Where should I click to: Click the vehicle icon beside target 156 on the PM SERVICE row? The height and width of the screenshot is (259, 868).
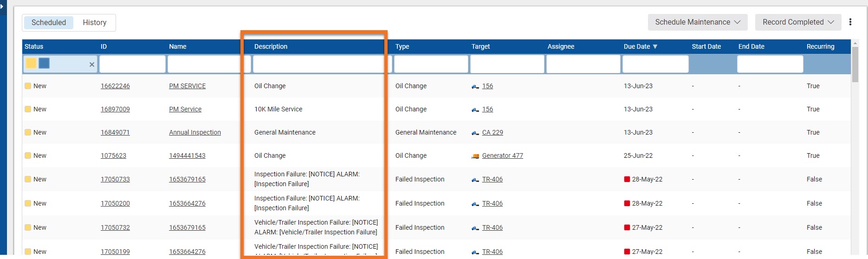click(x=475, y=86)
